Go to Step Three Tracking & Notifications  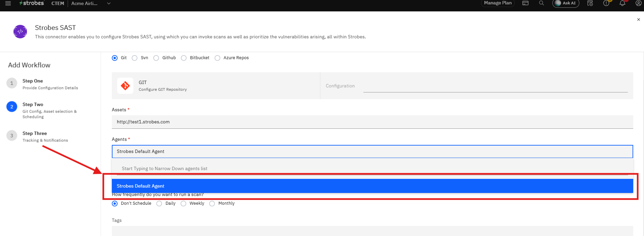tap(37, 136)
